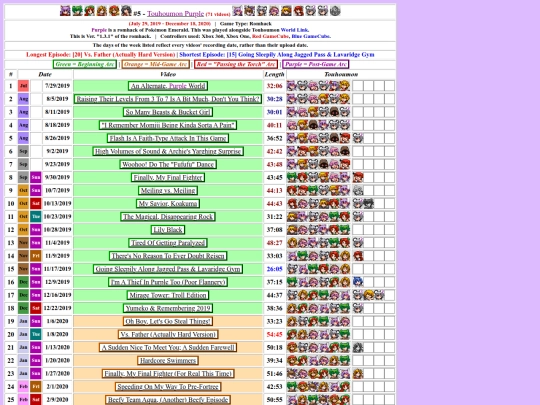Open 'Yumeko & Remembering 2019' video
The image size is (540, 405).
point(168,308)
